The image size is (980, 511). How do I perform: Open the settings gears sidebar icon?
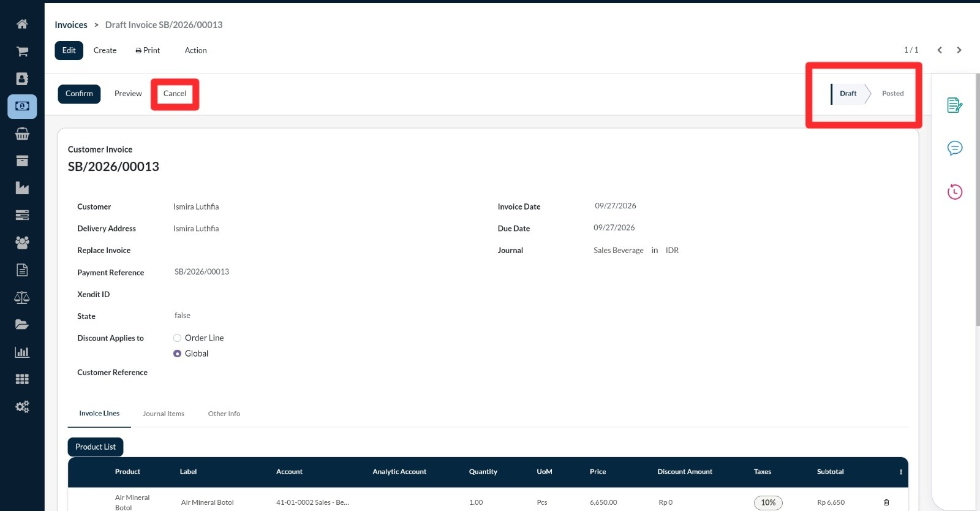(x=22, y=407)
